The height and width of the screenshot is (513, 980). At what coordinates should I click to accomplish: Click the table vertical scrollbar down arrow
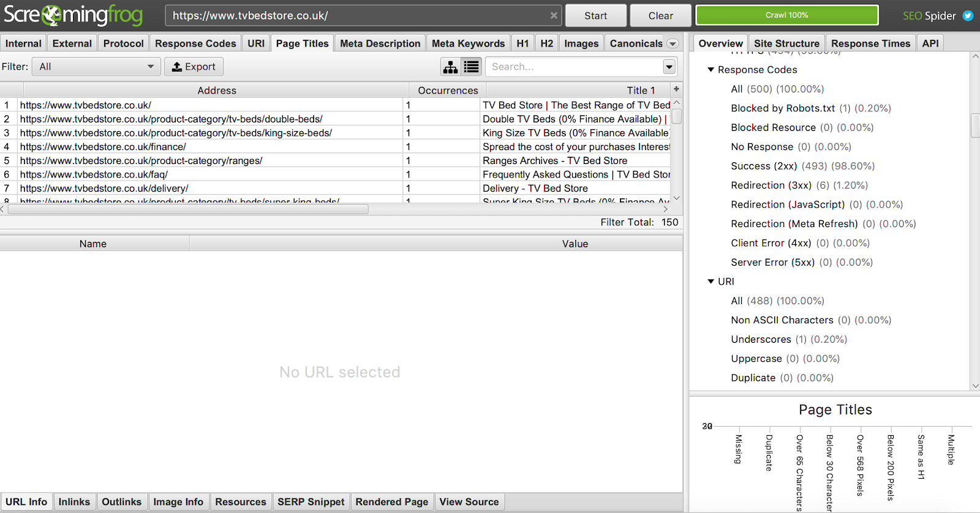click(677, 198)
